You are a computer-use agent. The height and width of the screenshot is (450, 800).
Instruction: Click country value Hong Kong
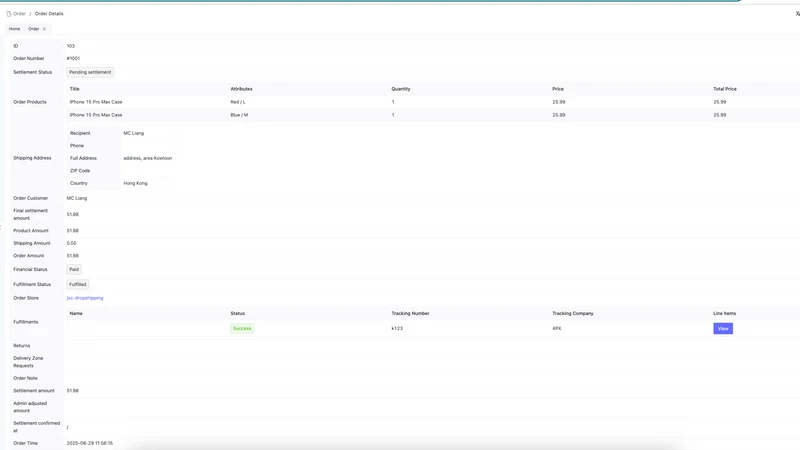pos(135,183)
